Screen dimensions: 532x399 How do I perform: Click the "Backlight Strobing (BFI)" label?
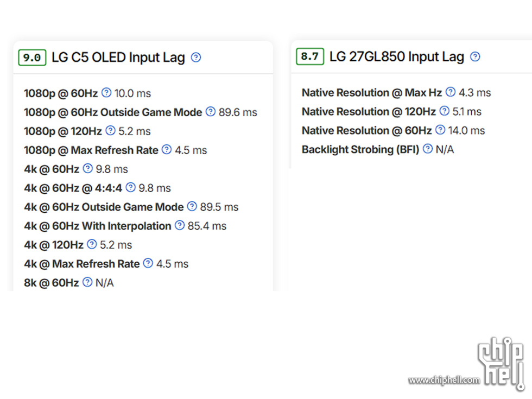[x=360, y=150]
